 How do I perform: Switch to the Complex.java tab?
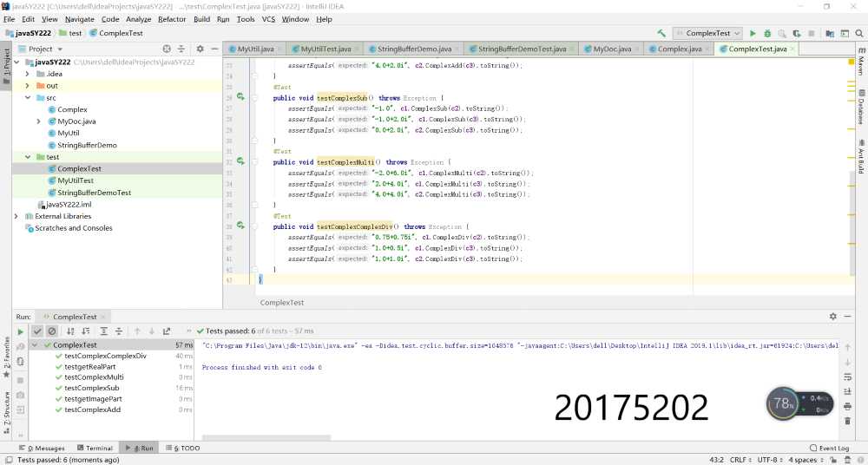point(680,49)
